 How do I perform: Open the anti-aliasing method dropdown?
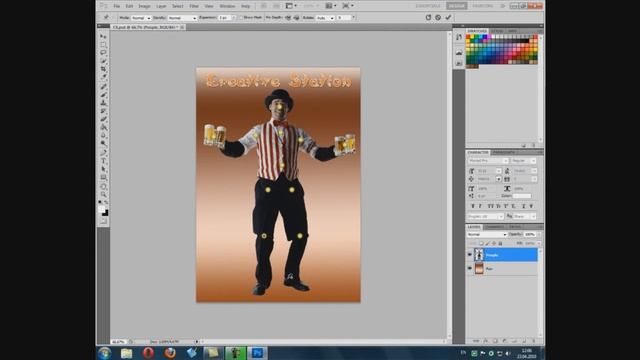524,216
